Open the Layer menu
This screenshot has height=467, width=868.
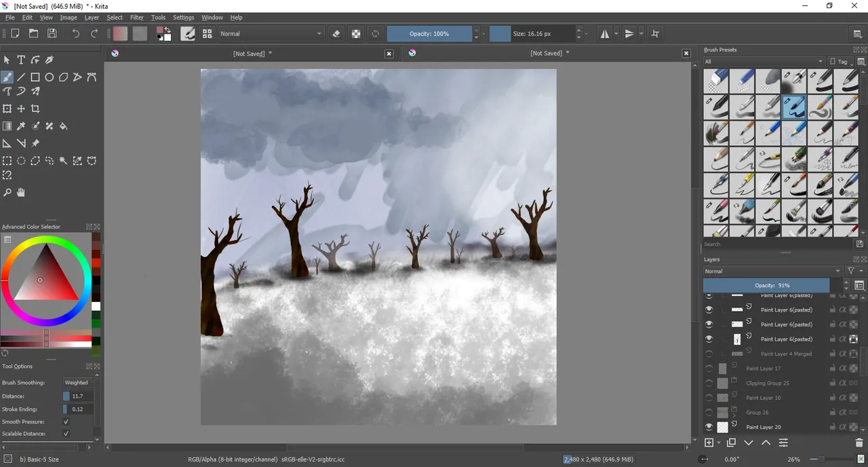[x=92, y=18]
